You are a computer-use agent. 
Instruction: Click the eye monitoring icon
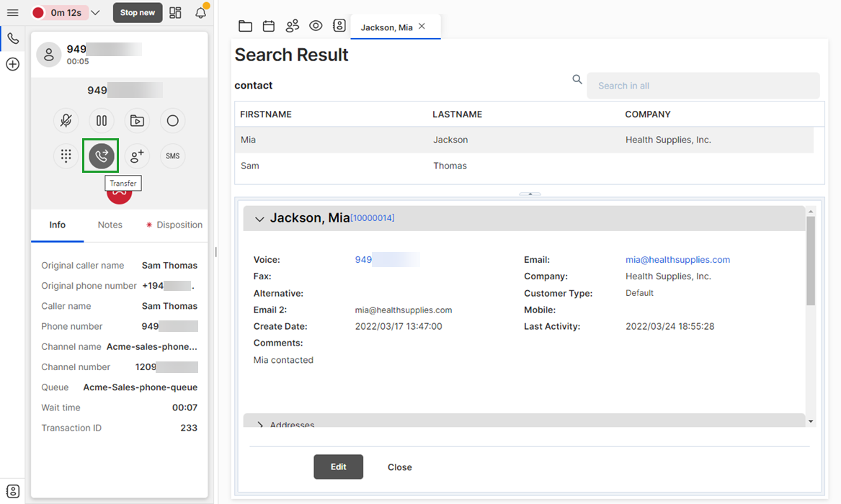tap(316, 26)
